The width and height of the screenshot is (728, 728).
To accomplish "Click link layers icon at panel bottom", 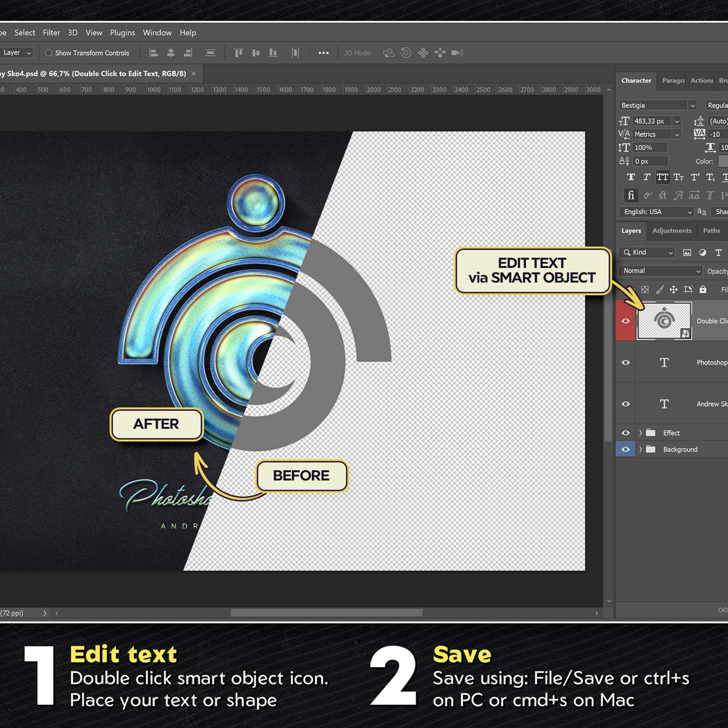I will pos(723,610).
